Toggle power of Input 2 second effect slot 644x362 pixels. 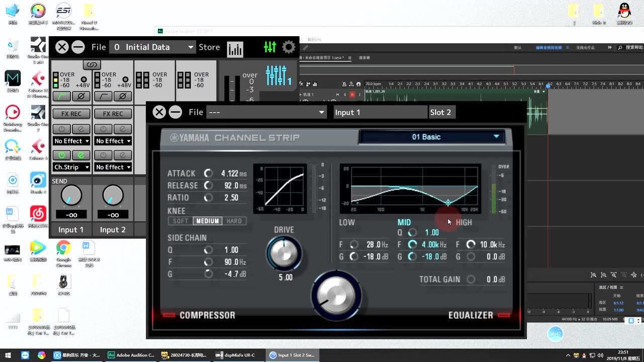[104, 155]
